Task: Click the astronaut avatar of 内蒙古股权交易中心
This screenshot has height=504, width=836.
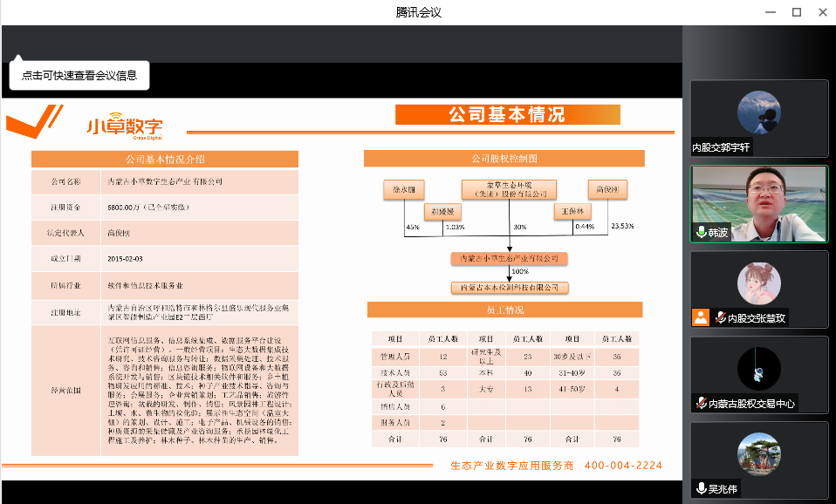Action: (x=758, y=369)
